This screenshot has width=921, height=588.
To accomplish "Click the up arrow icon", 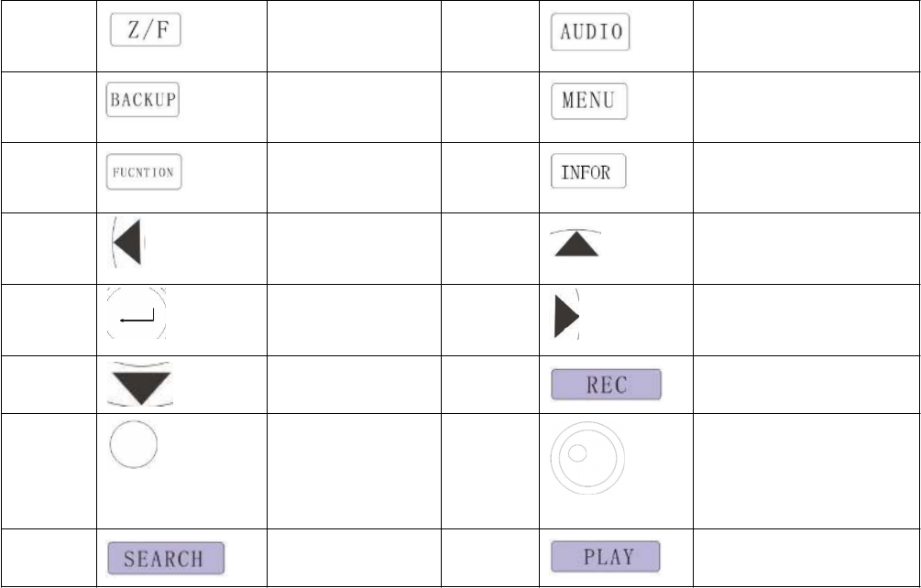I will coord(575,243).
